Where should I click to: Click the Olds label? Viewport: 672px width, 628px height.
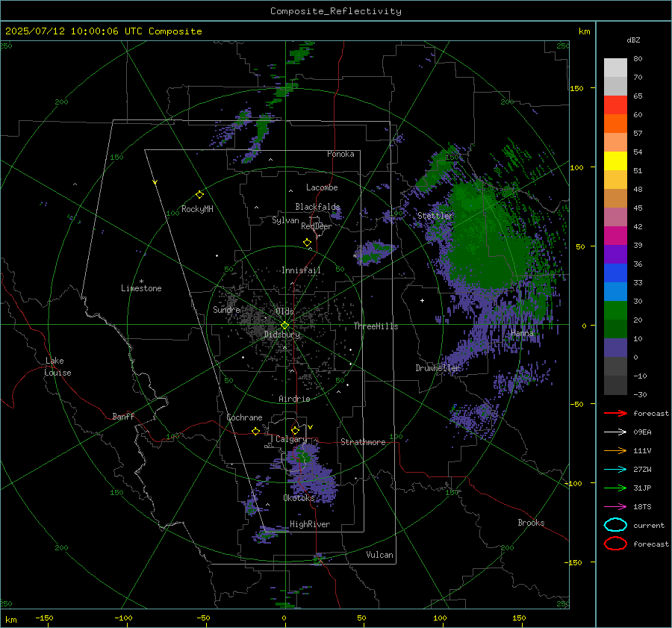284,311
